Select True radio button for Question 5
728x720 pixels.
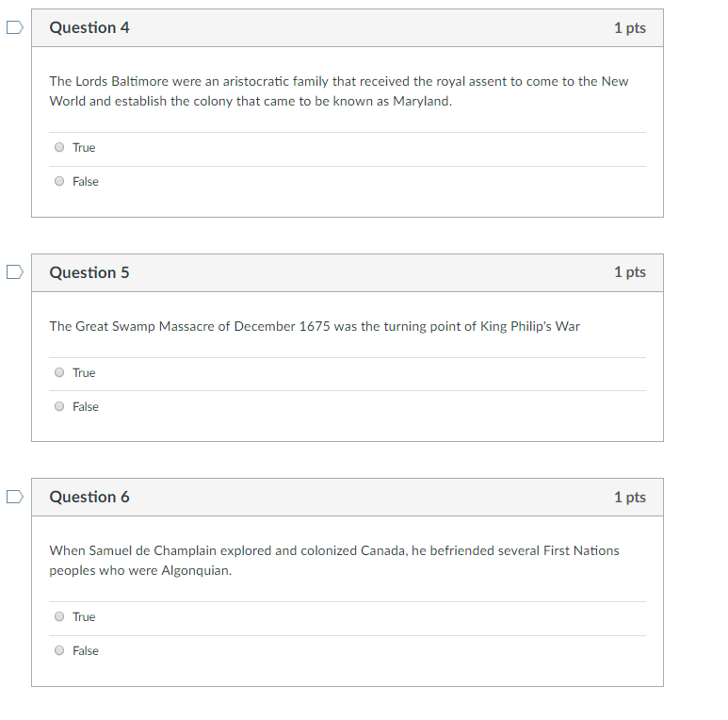click(x=59, y=372)
